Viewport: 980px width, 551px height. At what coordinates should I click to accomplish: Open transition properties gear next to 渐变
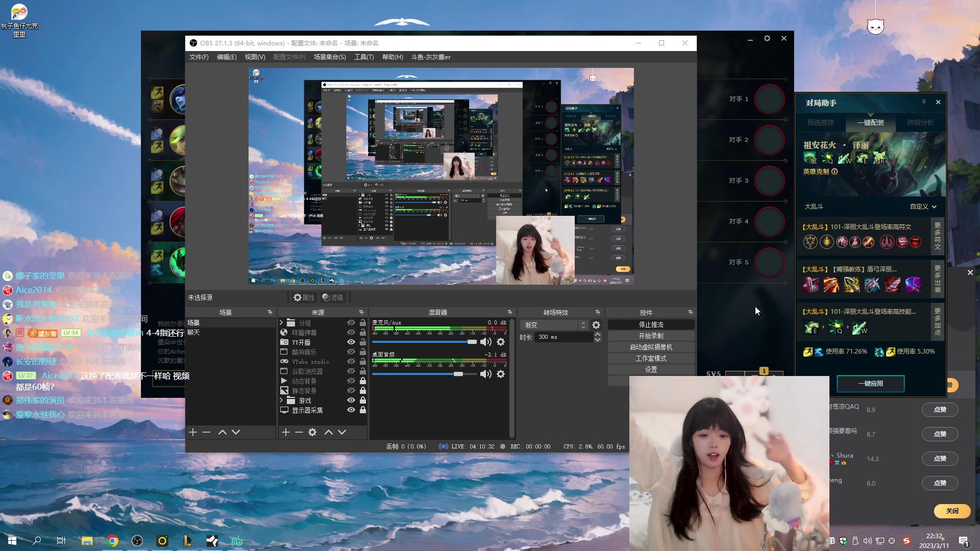[596, 325]
